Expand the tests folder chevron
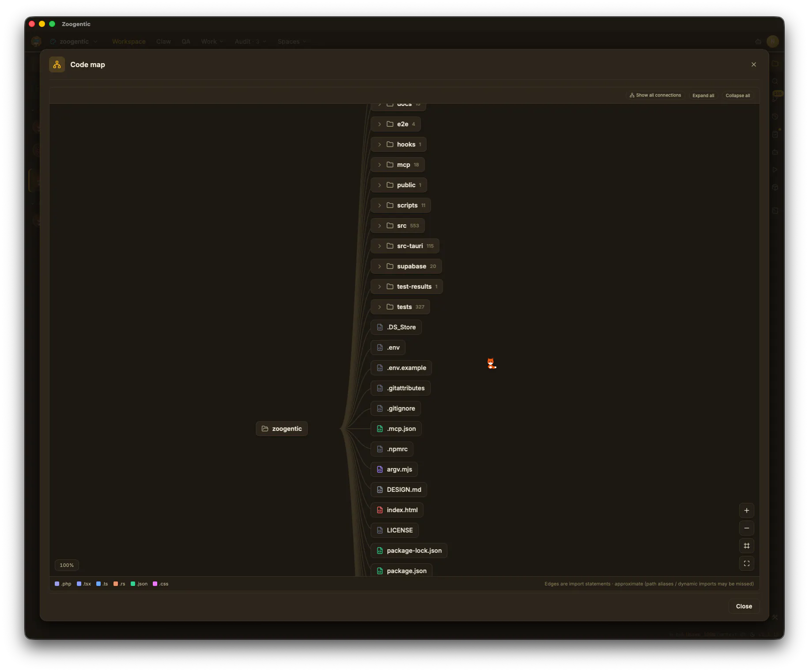 [x=379, y=307]
